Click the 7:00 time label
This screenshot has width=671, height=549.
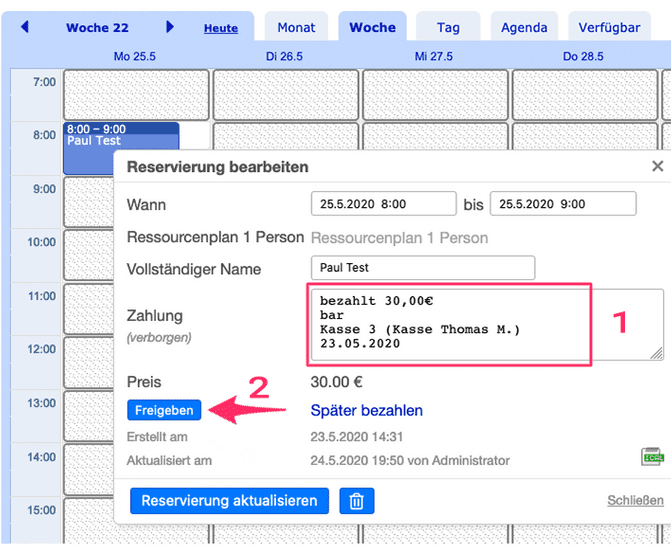pyautogui.click(x=45, y=82)
